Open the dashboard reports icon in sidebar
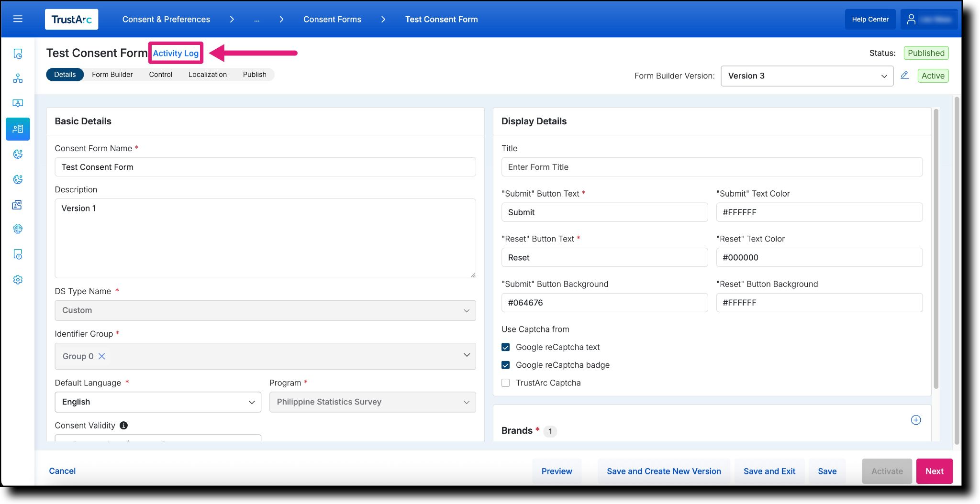 [18, 54]
